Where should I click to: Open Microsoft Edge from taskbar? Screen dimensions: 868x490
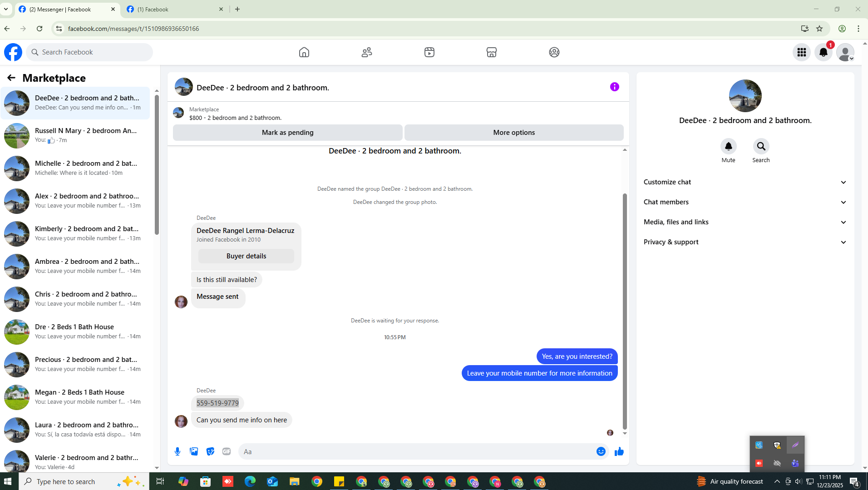pyautogui.click(x=250, y=481)
